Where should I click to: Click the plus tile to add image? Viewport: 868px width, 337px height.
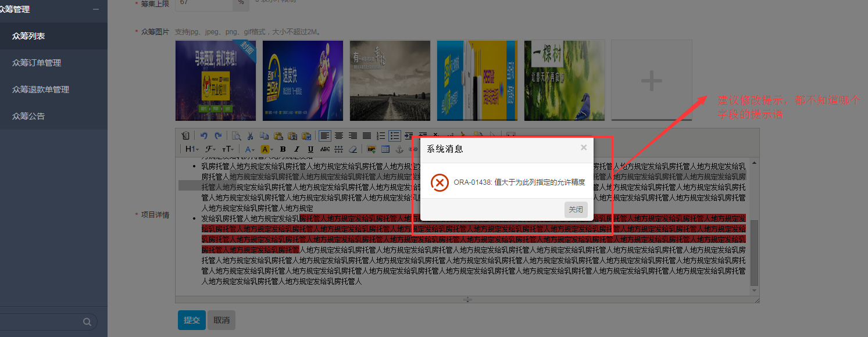651,80
